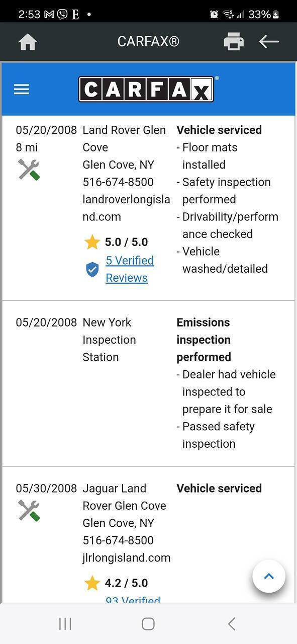This screenshot has width=297, height=644.
Task: Tap the back arrow in header
Action: coord(269,42)
